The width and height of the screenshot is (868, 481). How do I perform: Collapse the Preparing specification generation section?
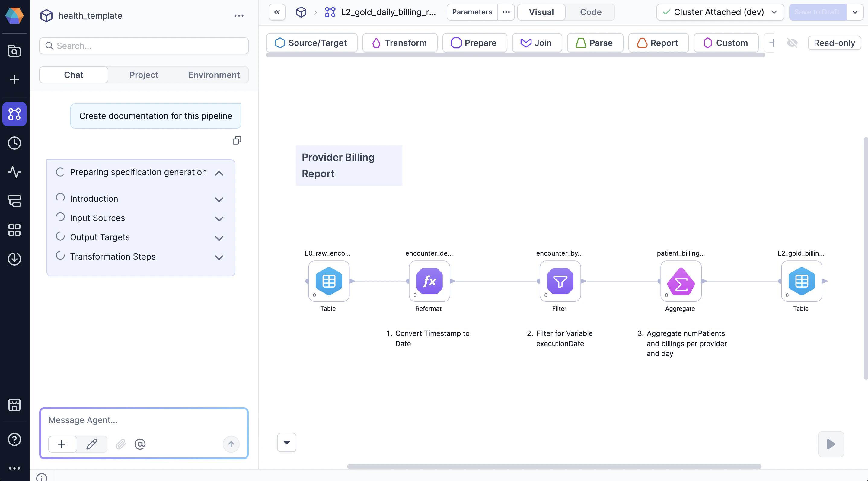[x=219, y=173]
